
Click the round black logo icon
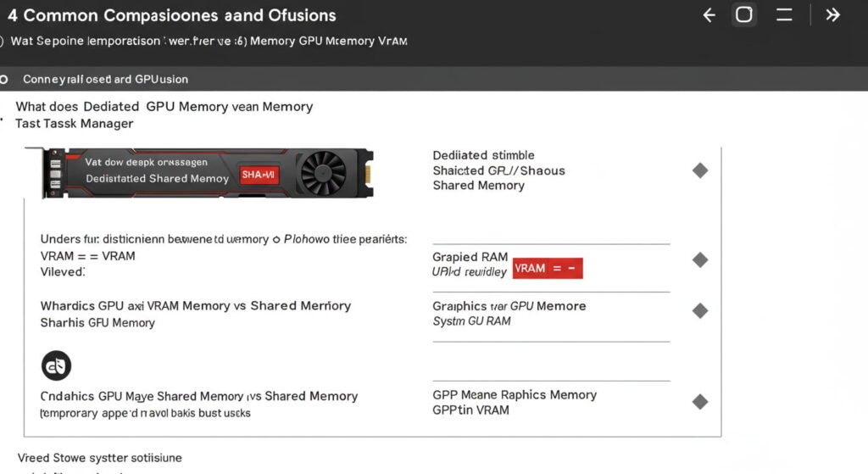[57, 366]
